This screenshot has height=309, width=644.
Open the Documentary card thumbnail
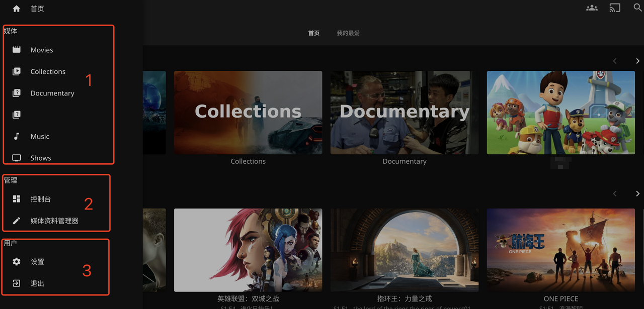[405, 113]
